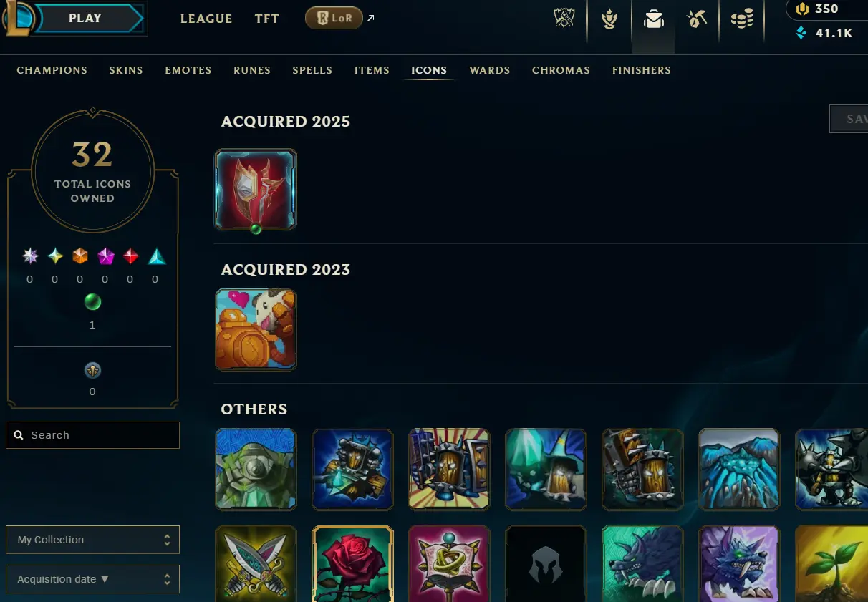Switch to the Chromas tab

pos(561,70)
